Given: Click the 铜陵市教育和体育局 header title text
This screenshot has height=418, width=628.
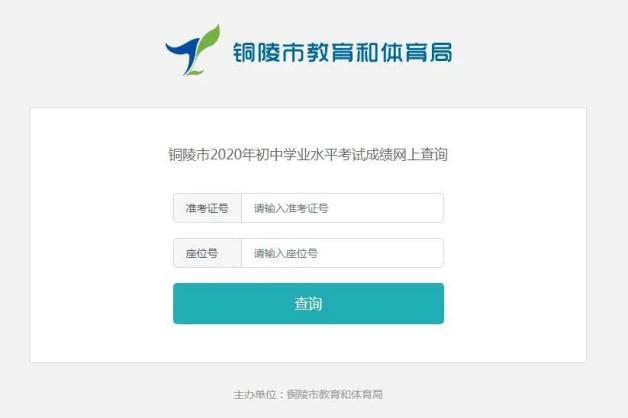Looking at the screenshot, I should click(x=343, y=52).
